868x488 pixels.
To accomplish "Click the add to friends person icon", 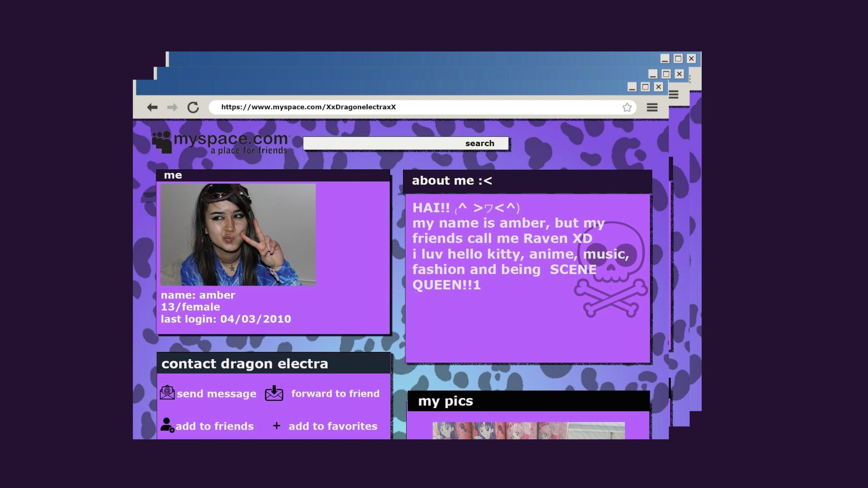I will pyautogui.click(x=167, y=425).
